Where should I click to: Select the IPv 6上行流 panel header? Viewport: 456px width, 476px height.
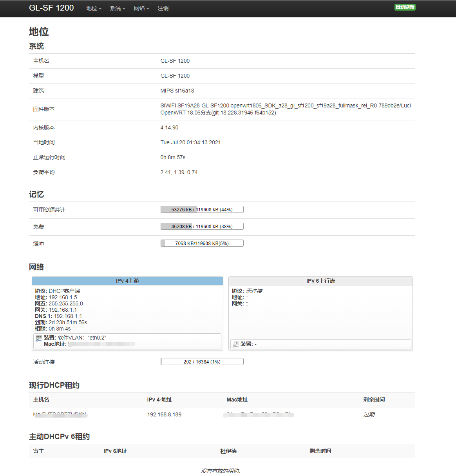click(x=320, y=281)
